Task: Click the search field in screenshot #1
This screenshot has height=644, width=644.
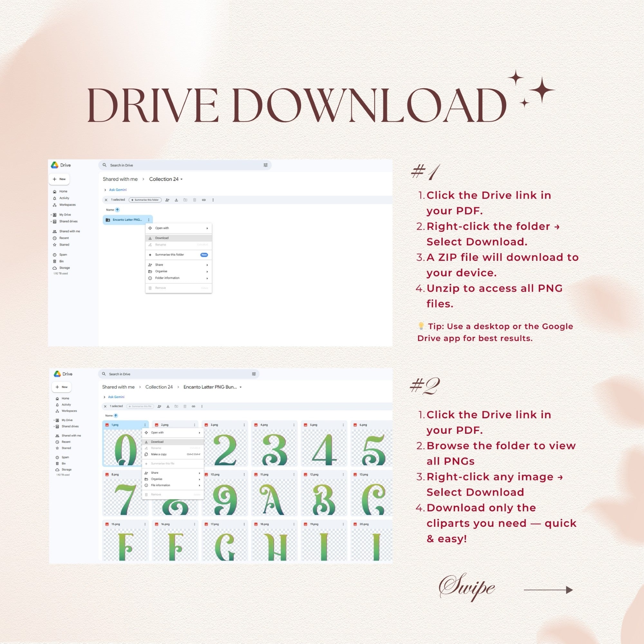Action: pos(185,165)
